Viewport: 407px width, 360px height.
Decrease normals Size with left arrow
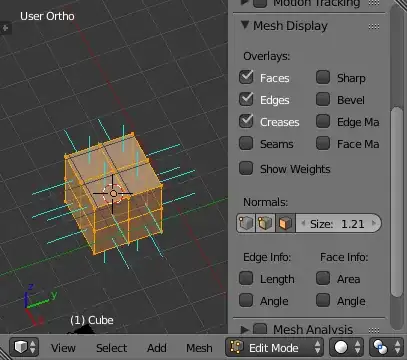pyautogui.click(x=303, y=223)
